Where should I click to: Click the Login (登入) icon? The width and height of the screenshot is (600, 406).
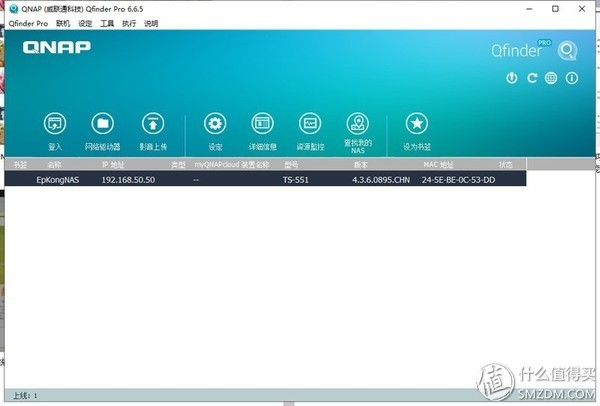point(55,124)
